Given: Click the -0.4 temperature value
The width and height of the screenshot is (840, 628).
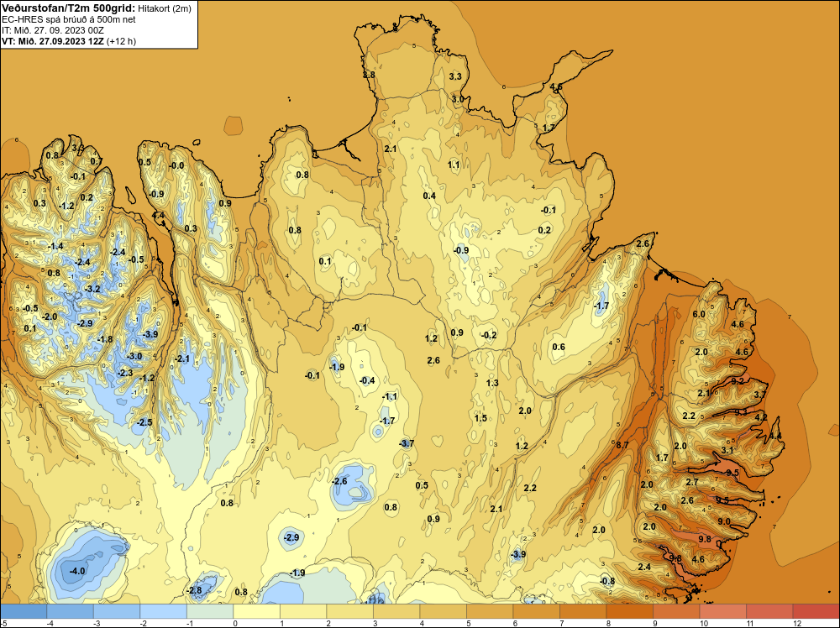Looking at the screenshot, I should 367,380.
